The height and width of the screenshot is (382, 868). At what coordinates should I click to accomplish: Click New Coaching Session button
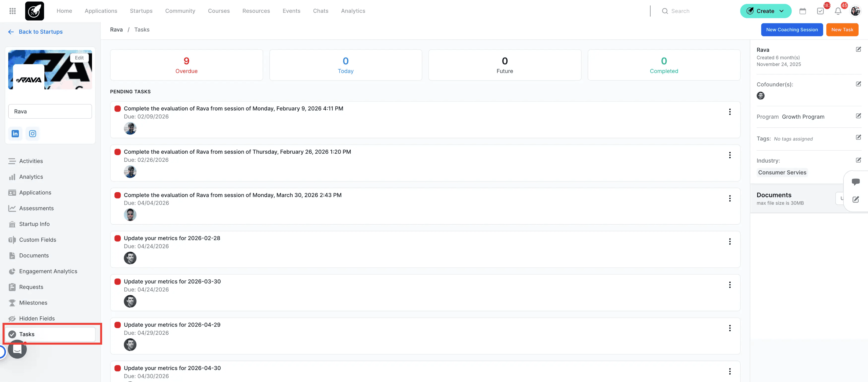coord(792,30)
